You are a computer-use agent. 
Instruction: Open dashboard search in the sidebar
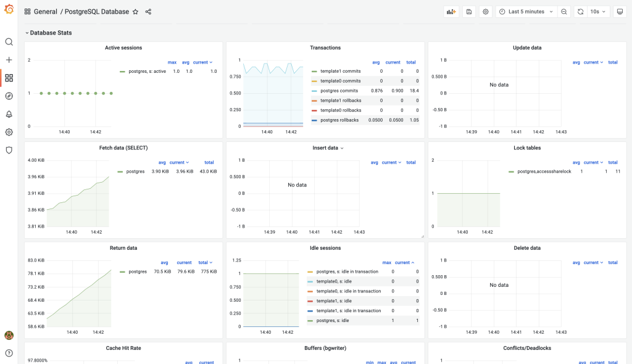pos(9,43)
